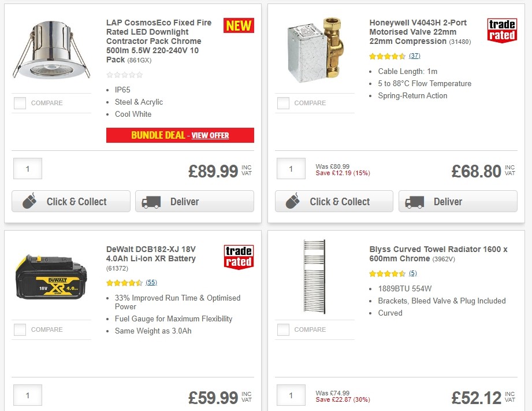The height and width of the screenshot is (411, 532).
Task: Click the NEW badge on the LAP downlight
Action: pyautogui.click(x=238, y=25)
